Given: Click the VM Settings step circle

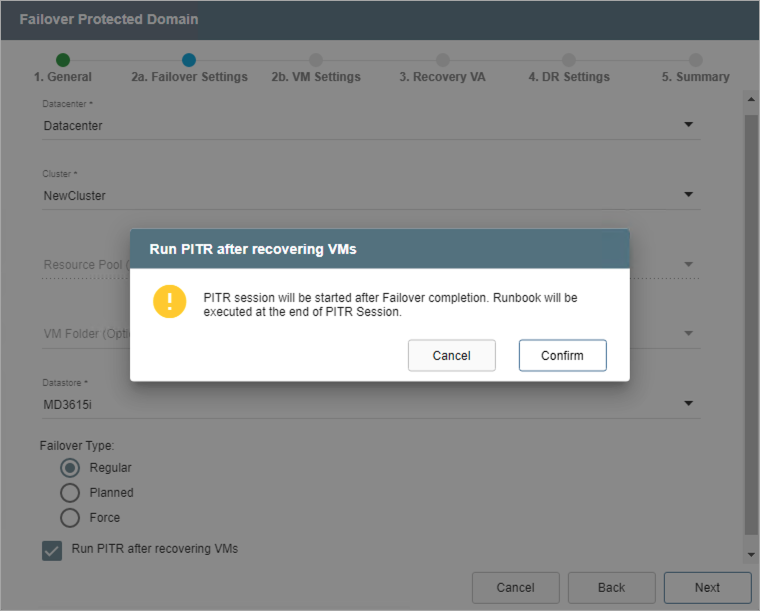Looking at the screenshot, I should click(x=316, y=60).
